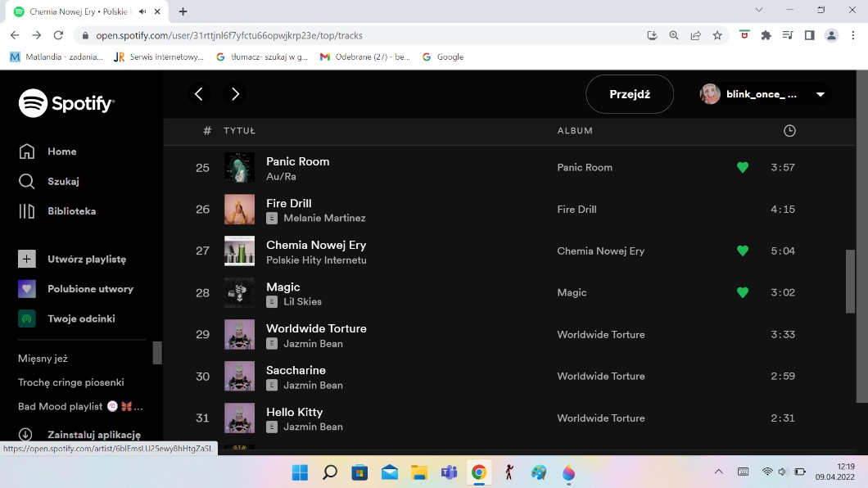Click the Spotify logo in sidebar
This screenshot has height=488, width=868.
point(66,103)
